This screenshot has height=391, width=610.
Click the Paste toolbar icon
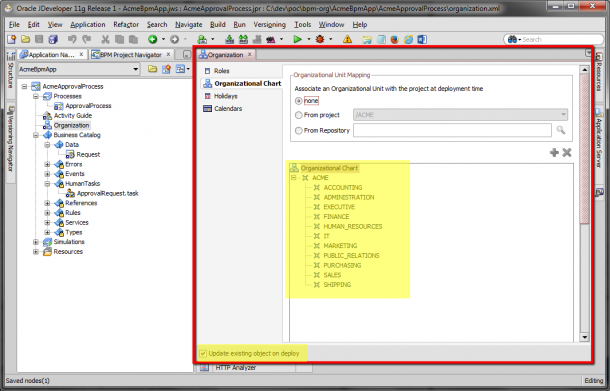[x=133, y=39]
